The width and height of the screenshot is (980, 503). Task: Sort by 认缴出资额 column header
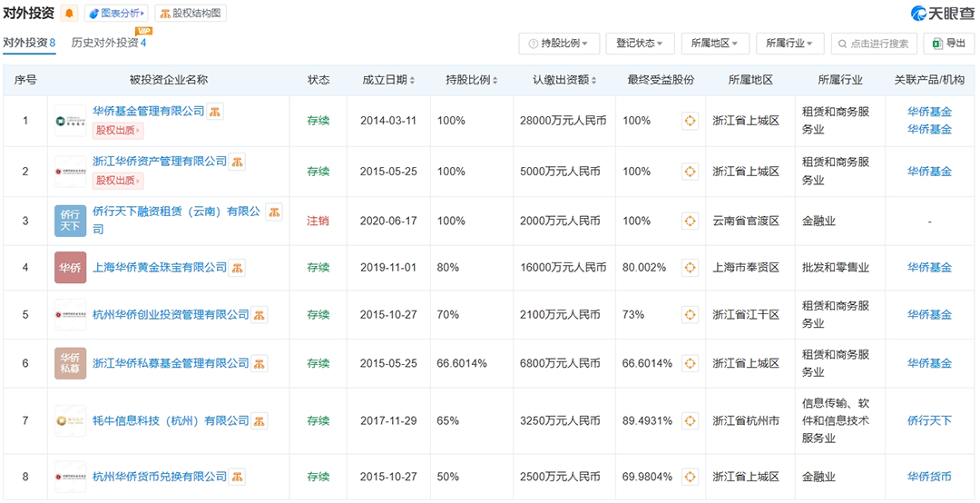click(565, 80)
